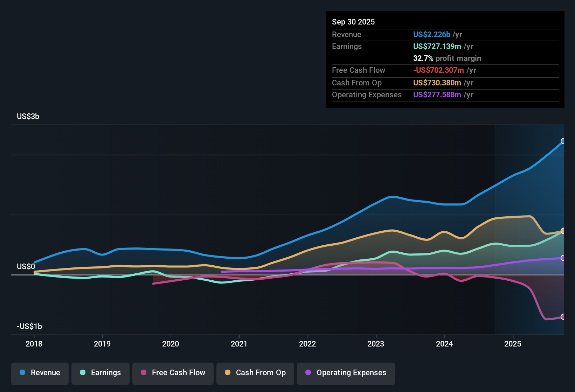Toggle the Operating Expenses series off
Viewport: 575px width, 392px height.
pyautogui.click(x=346, y=373)
